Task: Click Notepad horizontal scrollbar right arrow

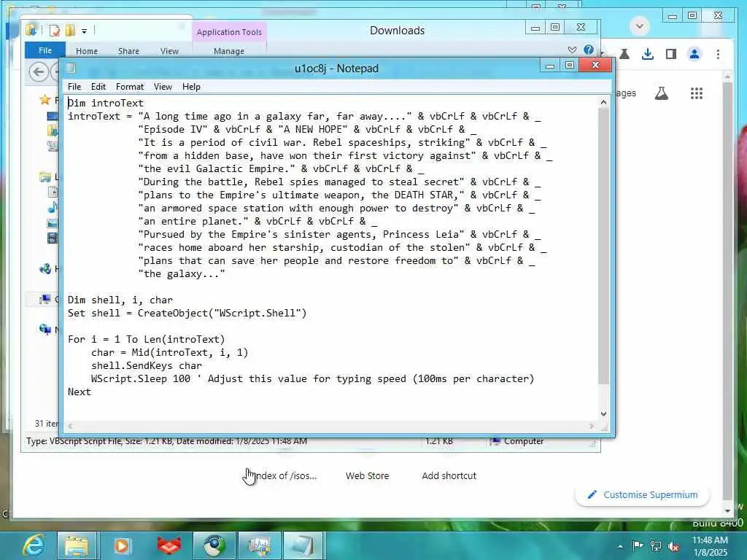Action: pos(592,426)
